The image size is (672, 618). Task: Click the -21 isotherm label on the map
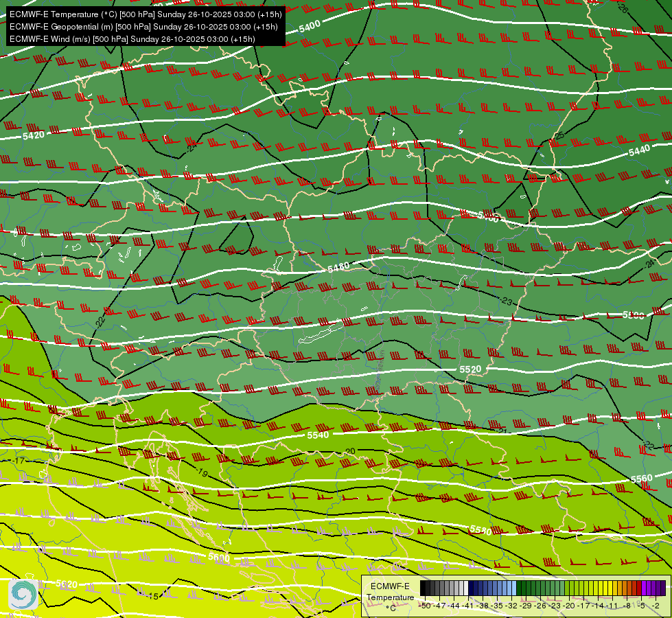[x=502, y=431]
